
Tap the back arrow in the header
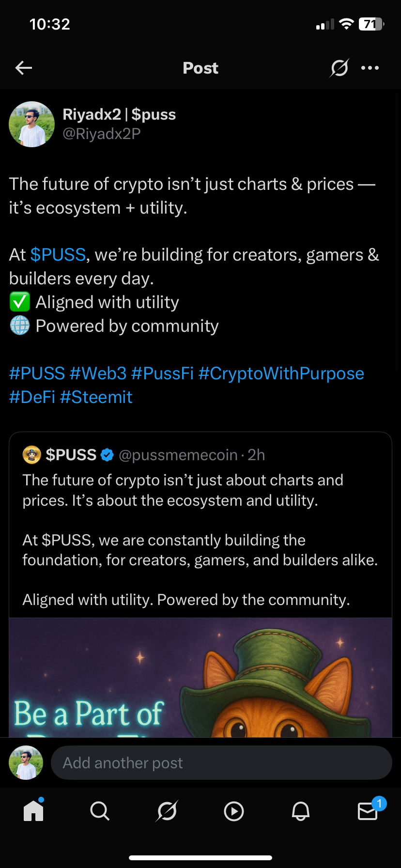[x=24, y=68]
